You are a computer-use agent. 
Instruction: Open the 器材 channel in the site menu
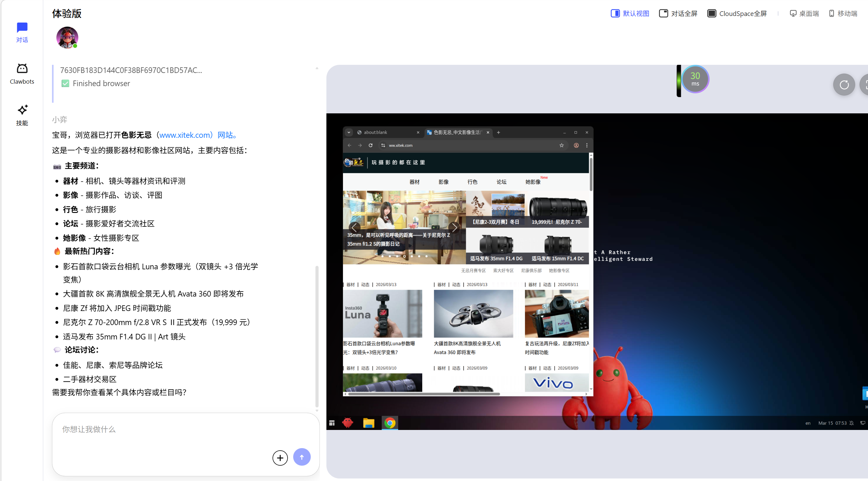414,182
